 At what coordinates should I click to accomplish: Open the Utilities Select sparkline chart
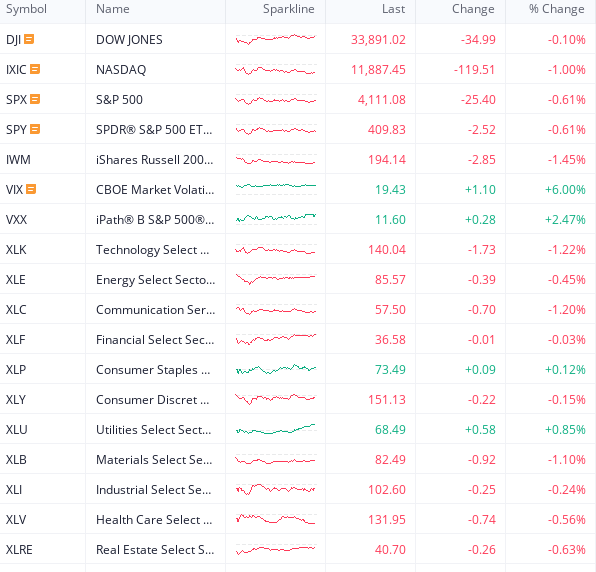point(276,429)
